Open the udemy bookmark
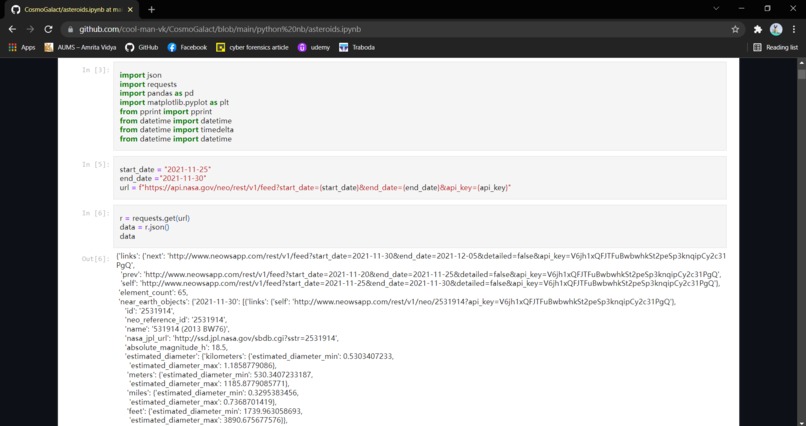Image resolution: width=806 pixels, height=426 pixels. pyautogui.click(x=314, y=47)
